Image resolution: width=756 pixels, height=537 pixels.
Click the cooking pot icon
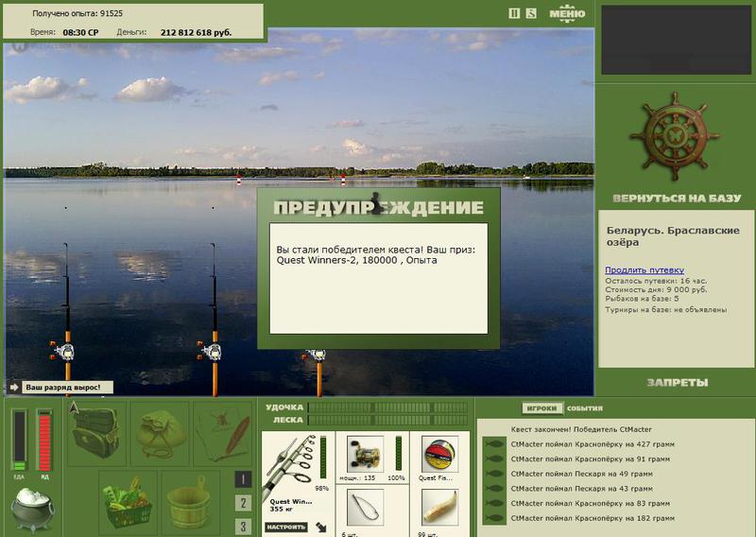(x=32, y=509)
